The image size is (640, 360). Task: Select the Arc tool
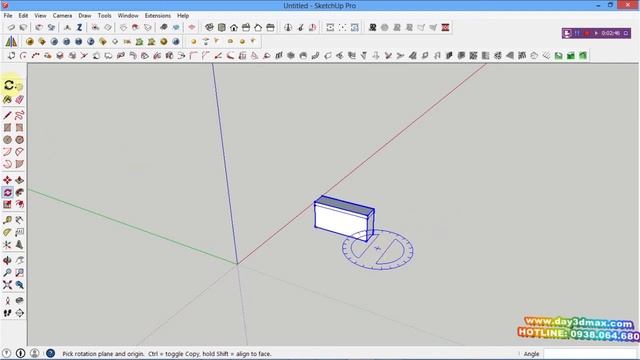(x=7, y=152)
